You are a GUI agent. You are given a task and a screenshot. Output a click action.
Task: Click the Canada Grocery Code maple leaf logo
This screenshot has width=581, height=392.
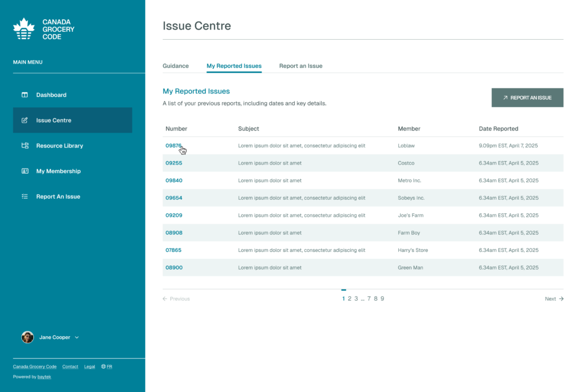point(24,29)
